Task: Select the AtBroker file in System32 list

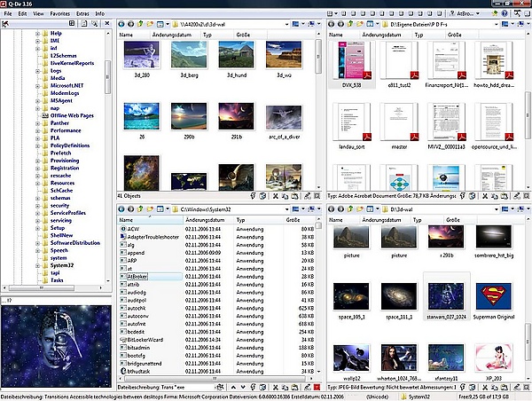Action: pos(136,277)
